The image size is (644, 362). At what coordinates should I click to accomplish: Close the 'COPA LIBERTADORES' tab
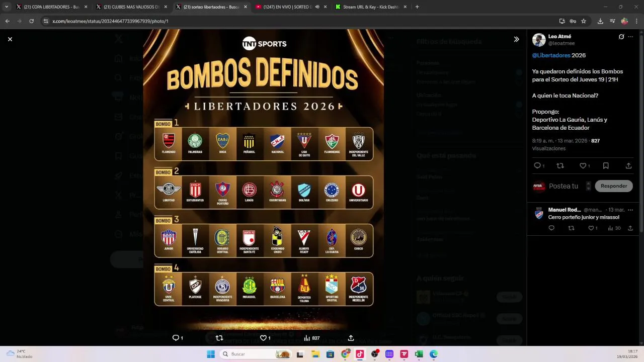[86, 7]
